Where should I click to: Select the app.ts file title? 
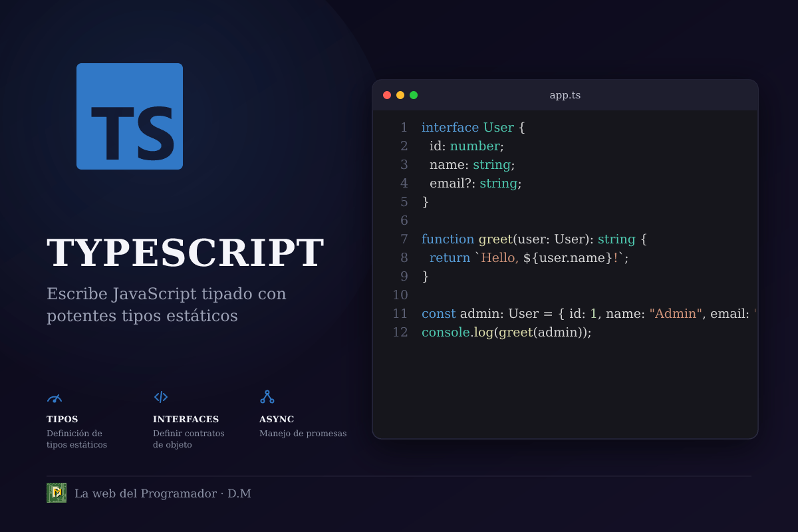(x=565, y=95)
